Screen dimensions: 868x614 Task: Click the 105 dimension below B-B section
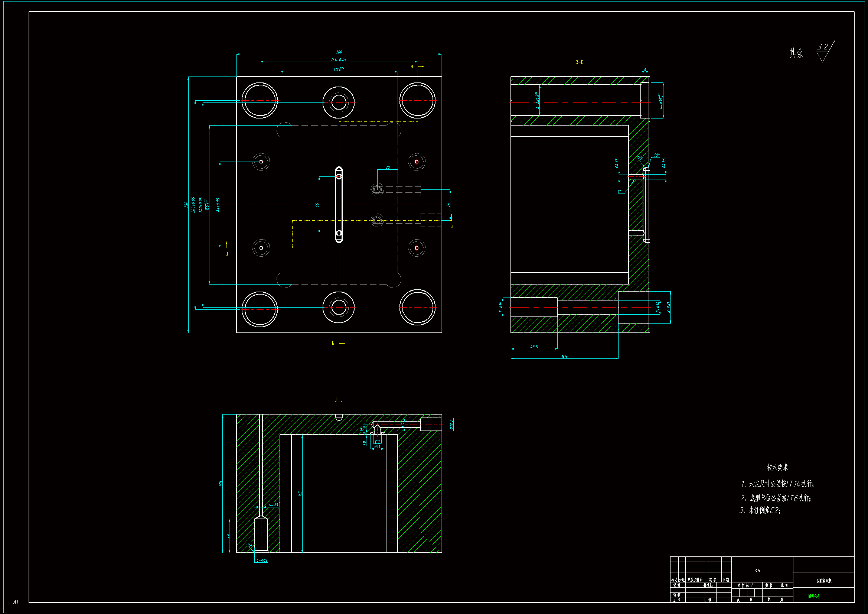564,356
